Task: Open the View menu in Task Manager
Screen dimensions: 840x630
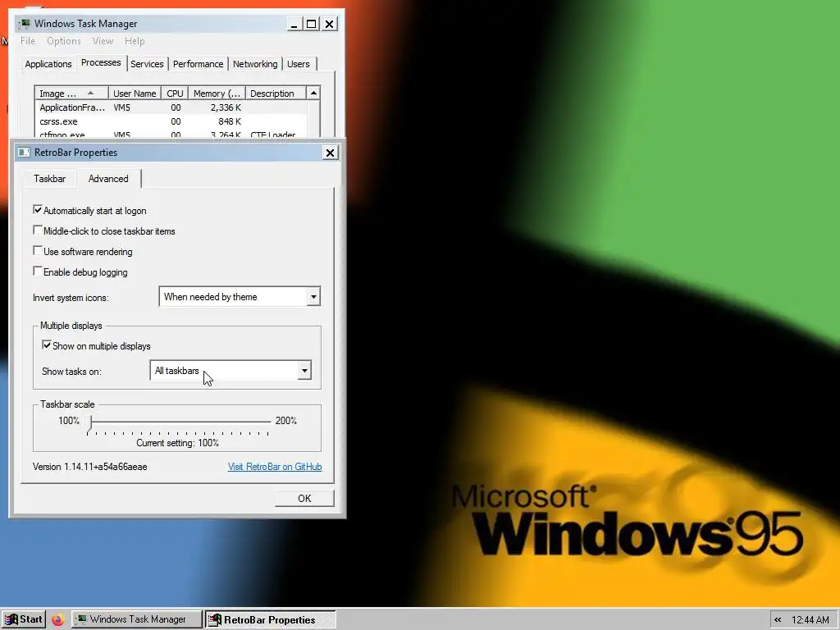Action: pyautogui.click(x=103, y=41)
